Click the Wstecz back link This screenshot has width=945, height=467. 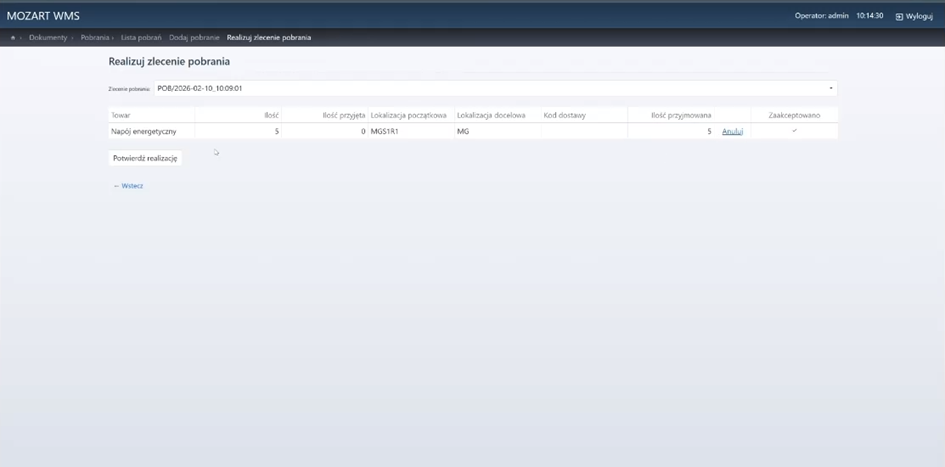[129, 186]
